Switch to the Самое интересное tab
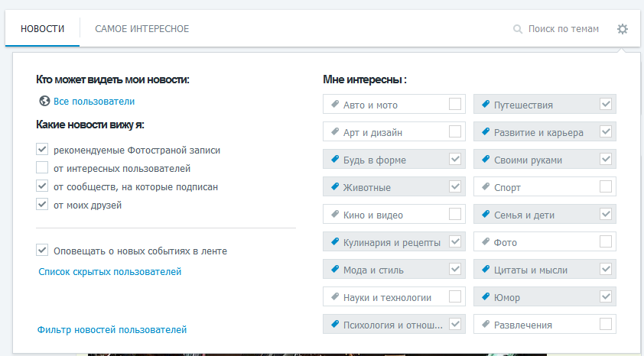 (142, 29)
